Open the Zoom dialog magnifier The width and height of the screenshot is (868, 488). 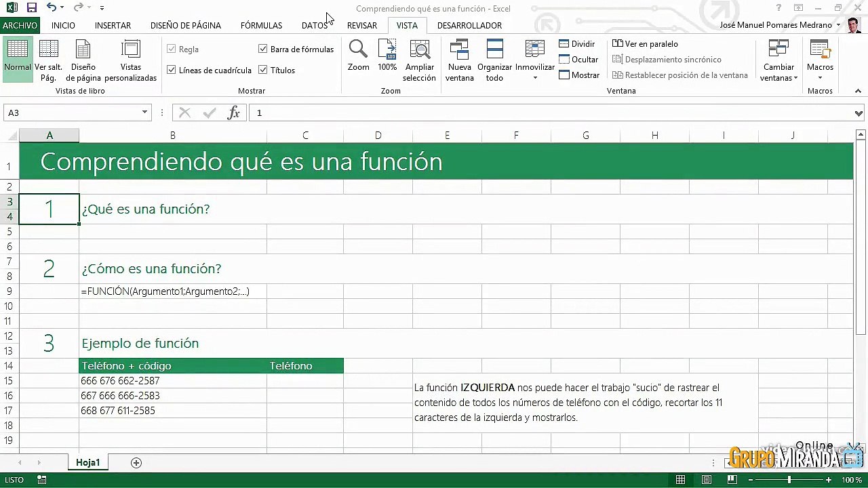358,56
